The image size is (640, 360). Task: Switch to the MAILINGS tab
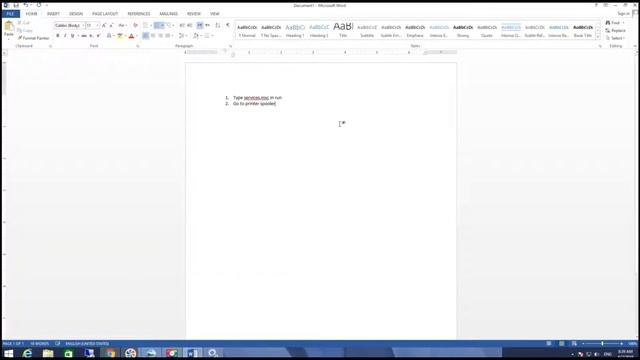tap(169, 14)
